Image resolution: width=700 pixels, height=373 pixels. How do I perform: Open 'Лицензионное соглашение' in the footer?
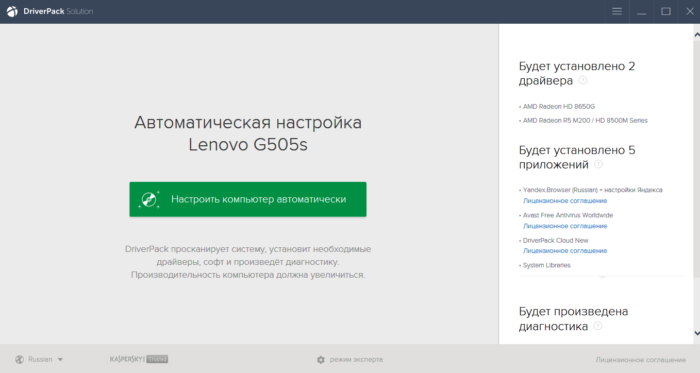640,360
